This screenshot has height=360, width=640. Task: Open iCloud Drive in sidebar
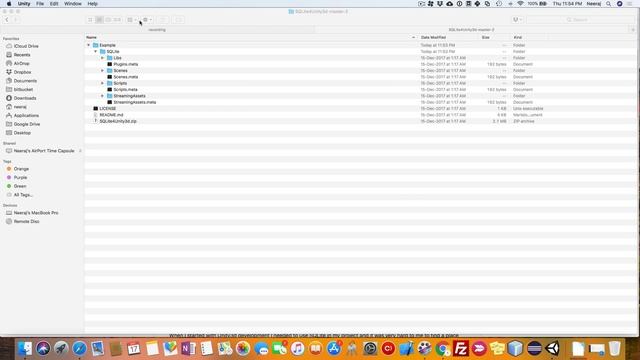26,46
